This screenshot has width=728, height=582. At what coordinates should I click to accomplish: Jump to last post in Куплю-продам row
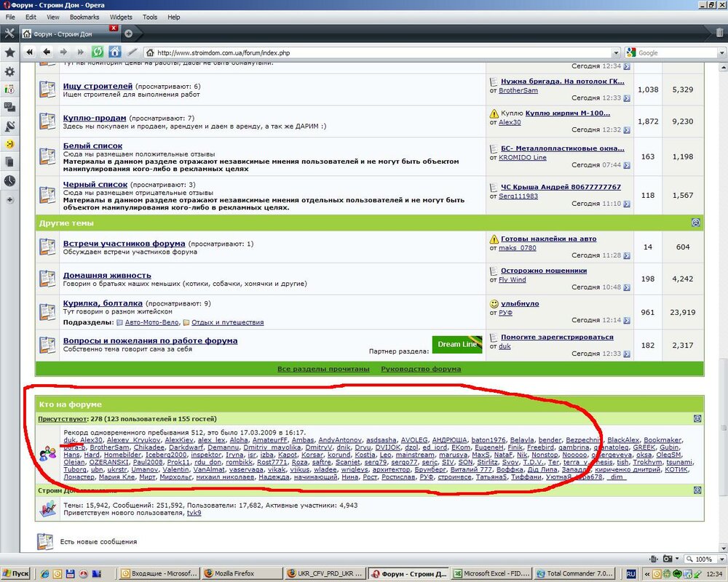[x=627, y=130]
